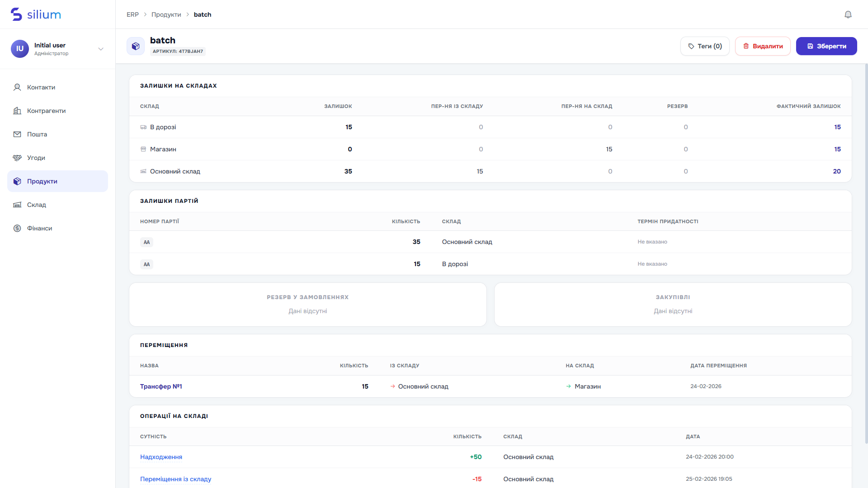Image resolution: width=868 pixels, height=488 pixels.
Task: Click the Контрагенти building icon
Action: (x=17, y=111)
